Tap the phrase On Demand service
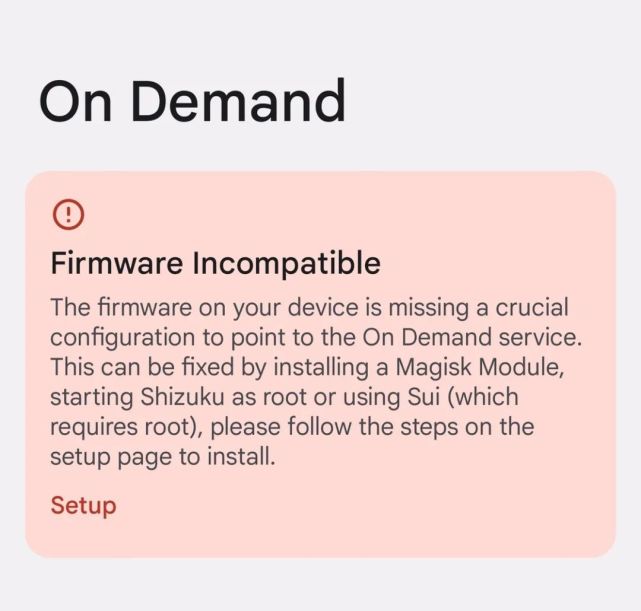 pos(472,337)
